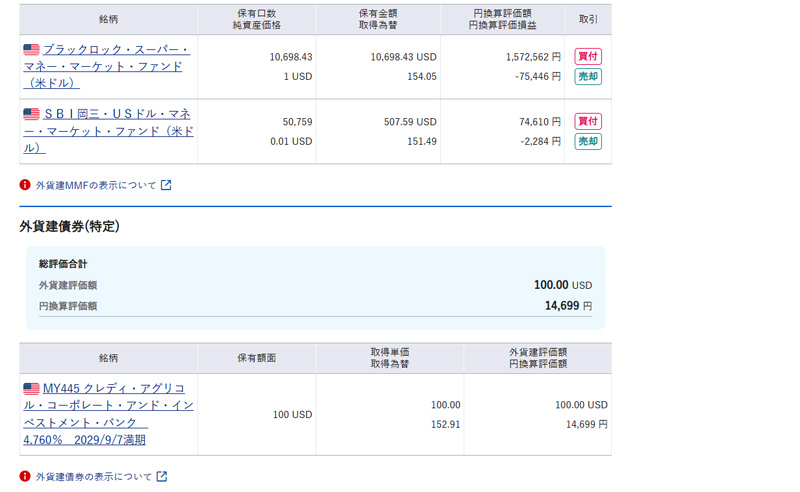Image resolution: width=800 pixels, height=492 pixels.
Task: Click US flag icon beside MY445 bond
Action: click(31, 388)
